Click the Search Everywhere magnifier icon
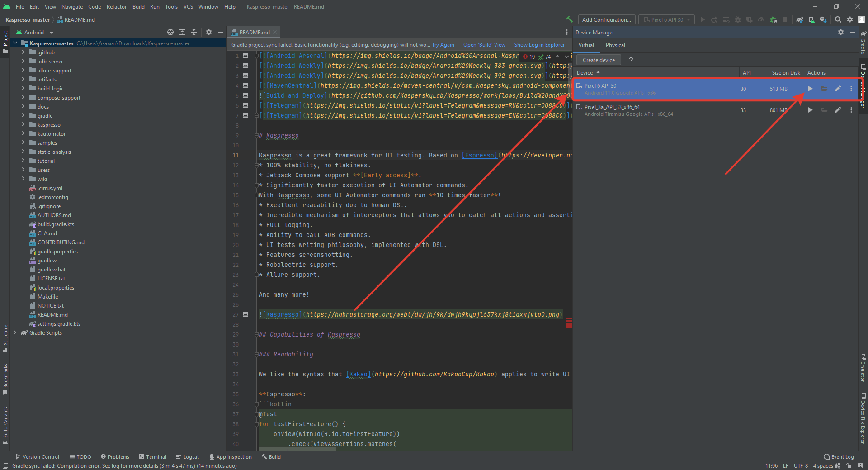The image size is (868, 470). click(x=838, y=19)
